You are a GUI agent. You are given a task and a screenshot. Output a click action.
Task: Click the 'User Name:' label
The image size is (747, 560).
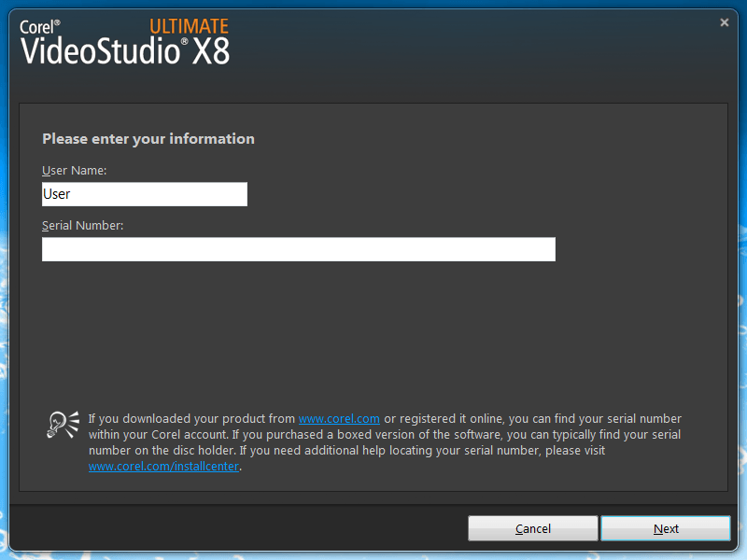click(75, 171)
